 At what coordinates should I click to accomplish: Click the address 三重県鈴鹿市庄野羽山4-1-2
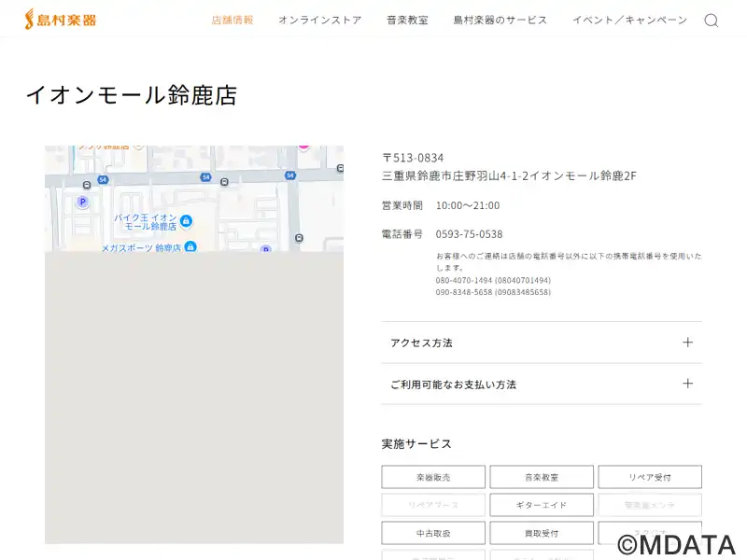pyautogui.click(x=456, y=175)
